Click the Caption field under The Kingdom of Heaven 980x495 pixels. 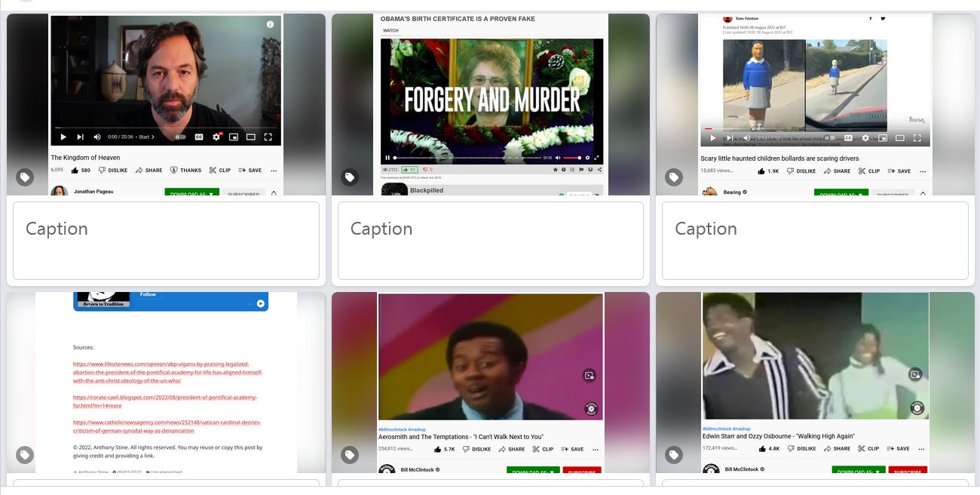click(166, 241)
